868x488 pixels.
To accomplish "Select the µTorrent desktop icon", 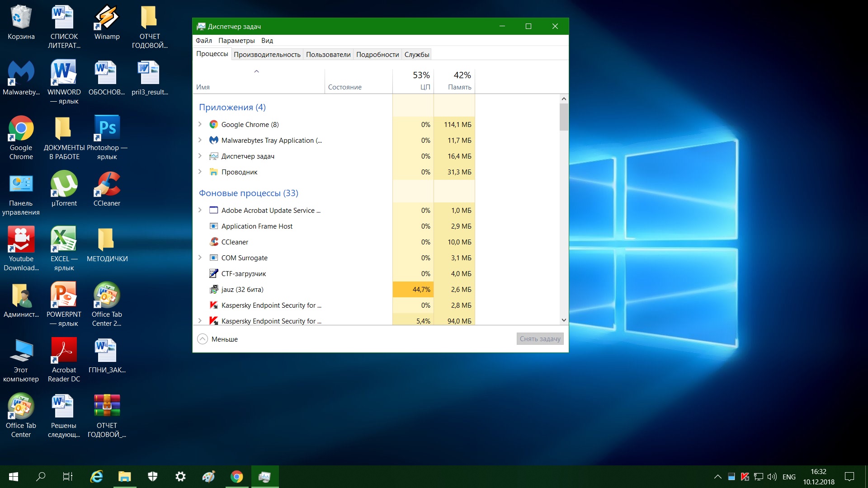I will pos(64,184).
